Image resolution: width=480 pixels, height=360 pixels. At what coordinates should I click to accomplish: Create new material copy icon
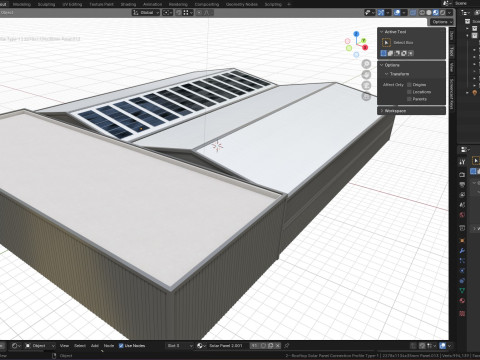tap(270, 346)
